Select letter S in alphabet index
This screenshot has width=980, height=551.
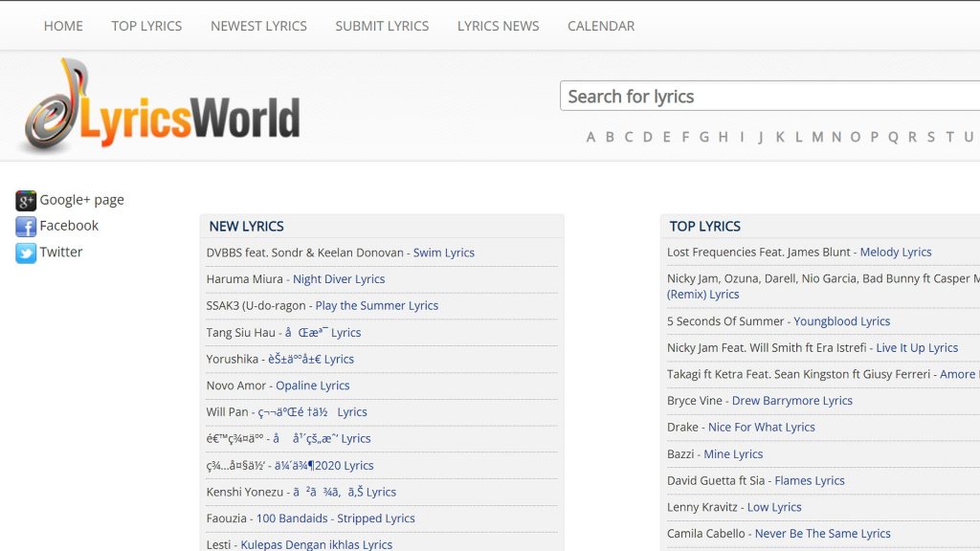930,137
